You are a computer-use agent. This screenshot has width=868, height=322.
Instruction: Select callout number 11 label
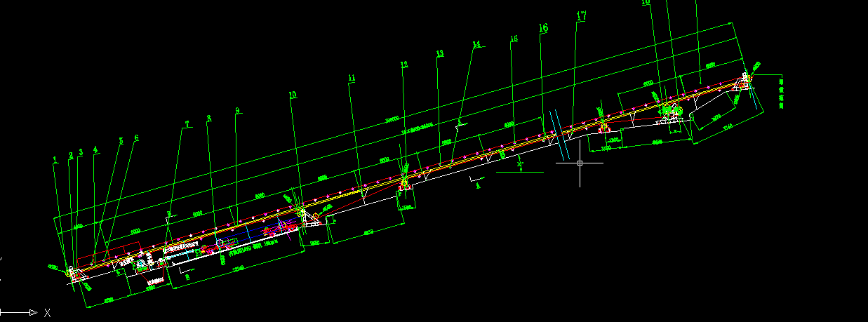pos(352,78)
